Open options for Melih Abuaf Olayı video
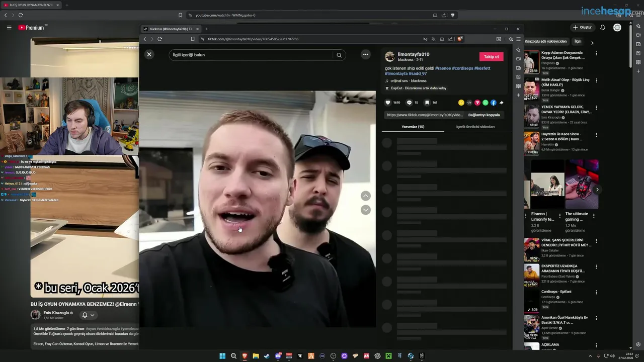The height and width of the screenshot is (362, 644). 596,80
